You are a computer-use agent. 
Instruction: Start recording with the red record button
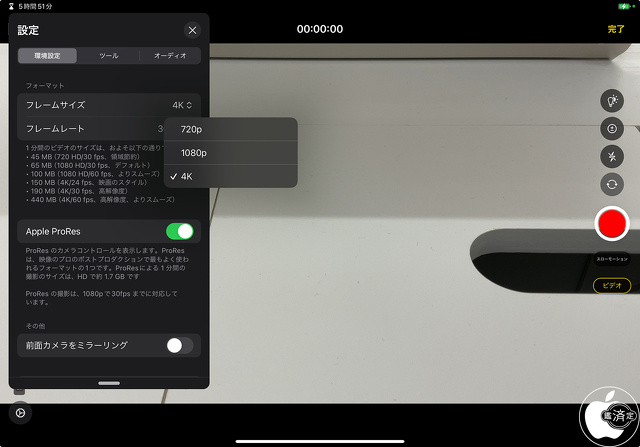point(612,224)
